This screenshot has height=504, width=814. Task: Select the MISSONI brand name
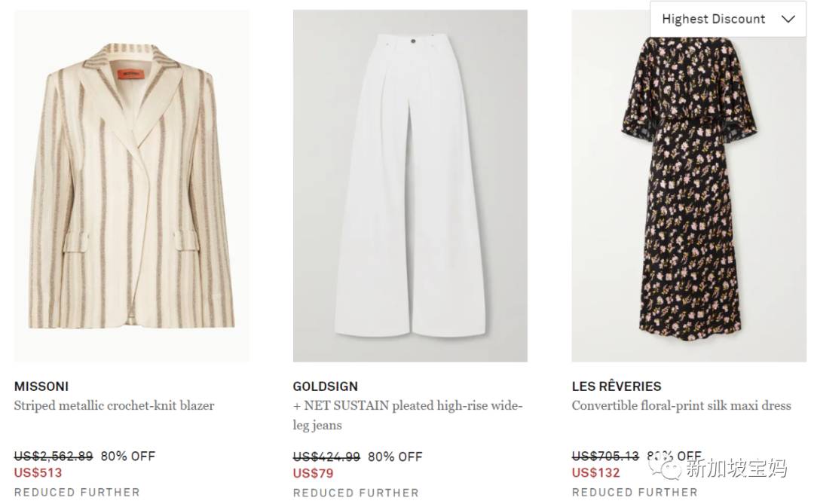[x=41, y=386]
